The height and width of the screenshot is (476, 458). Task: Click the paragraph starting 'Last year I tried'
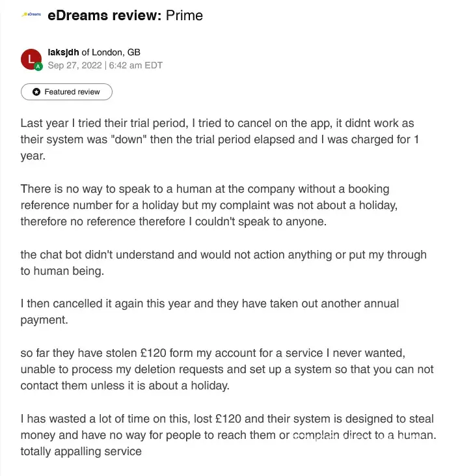(217, 139)
